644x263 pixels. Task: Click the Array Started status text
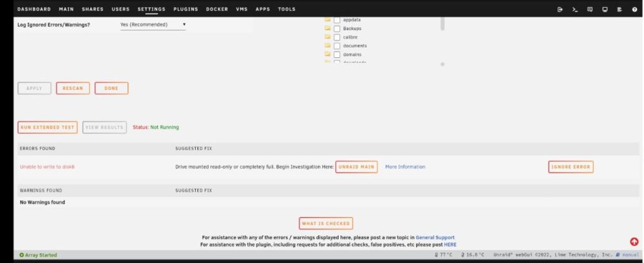tap(41, 255)
